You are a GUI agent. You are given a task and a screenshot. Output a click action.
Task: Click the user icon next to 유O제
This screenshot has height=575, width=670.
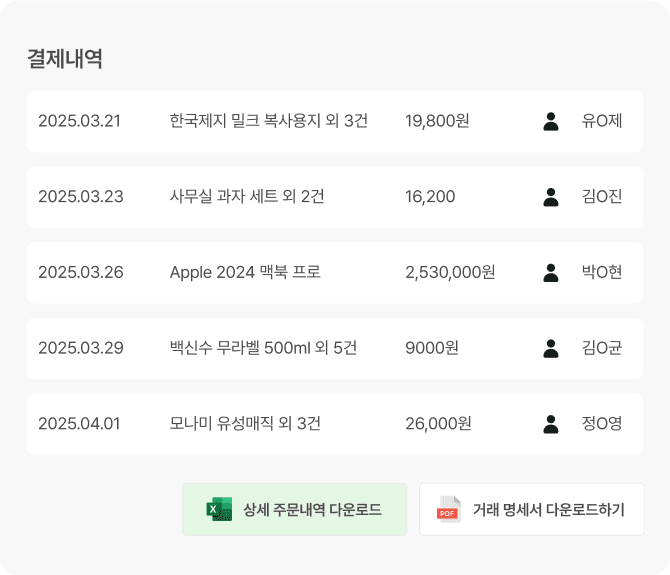551,121
